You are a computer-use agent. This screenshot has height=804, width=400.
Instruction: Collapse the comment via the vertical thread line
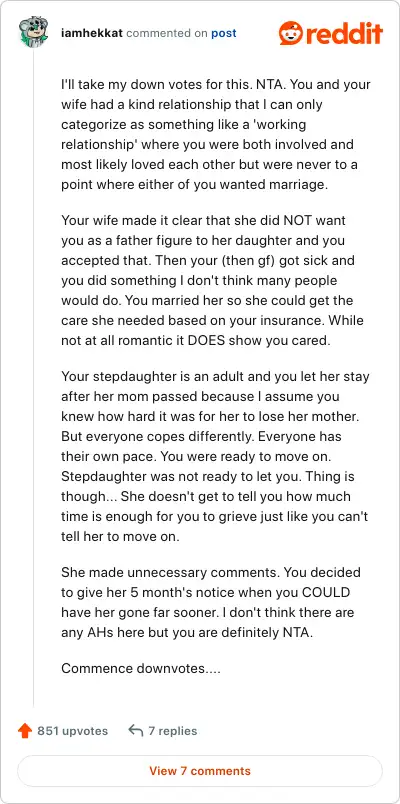[x=33, y=379]
